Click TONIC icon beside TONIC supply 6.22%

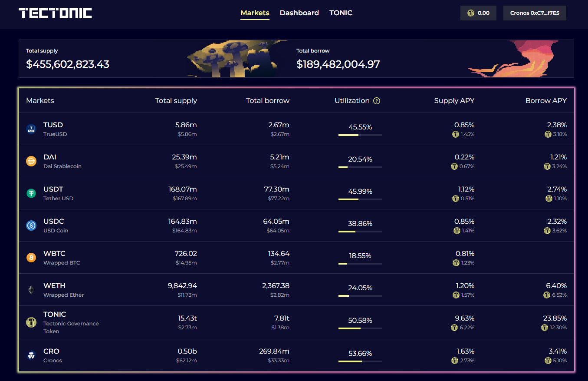tap(455, 328)
